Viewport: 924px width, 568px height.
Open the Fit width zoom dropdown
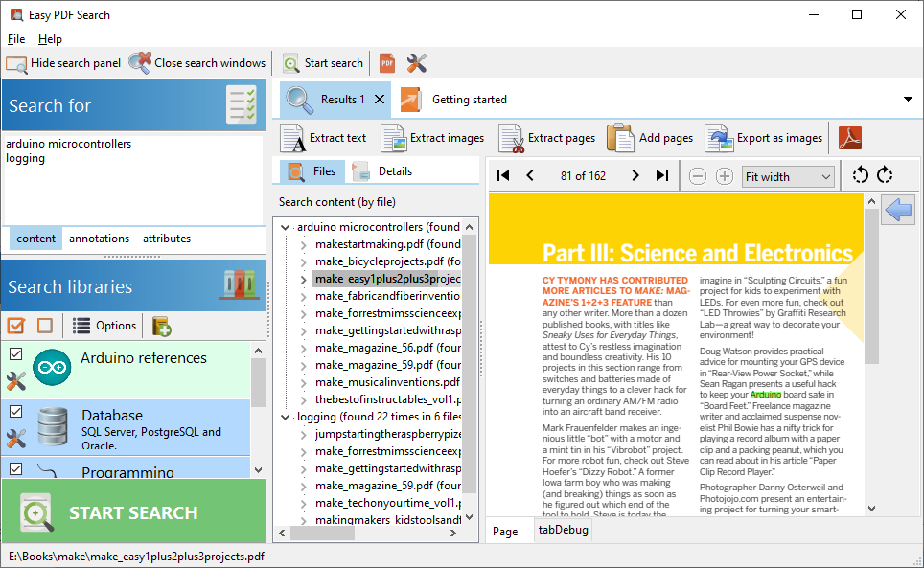pos(787,176)
